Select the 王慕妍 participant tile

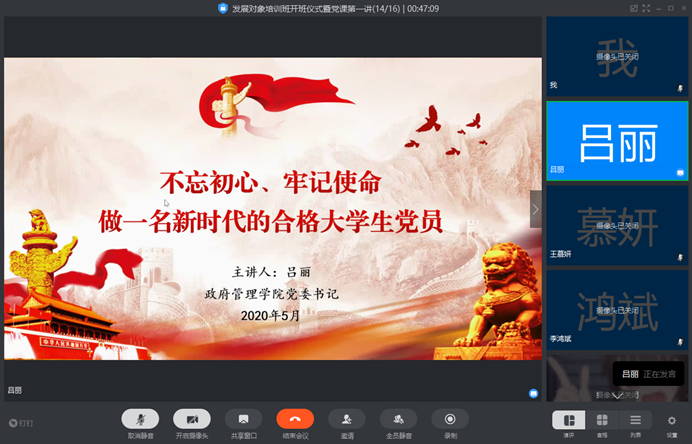pos(617,225)
